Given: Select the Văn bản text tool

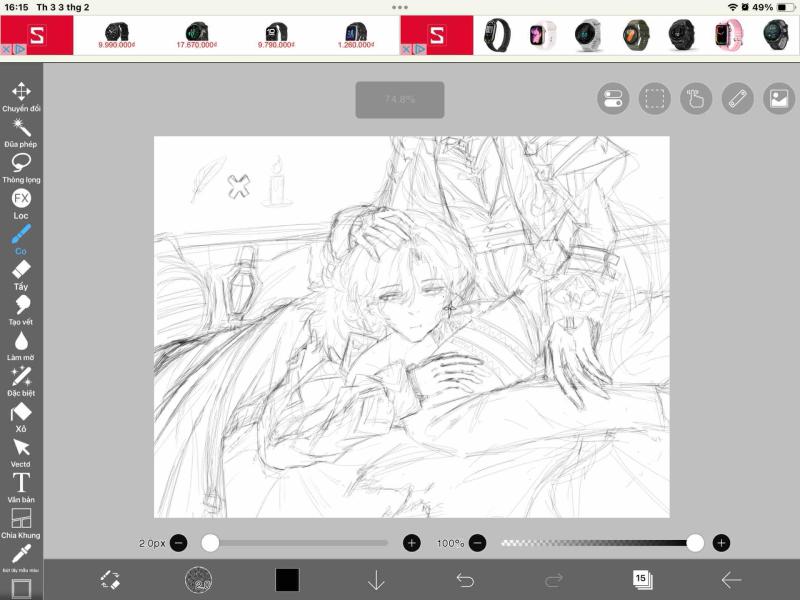Looking at the screenshot, I should (x=21, y=488).
